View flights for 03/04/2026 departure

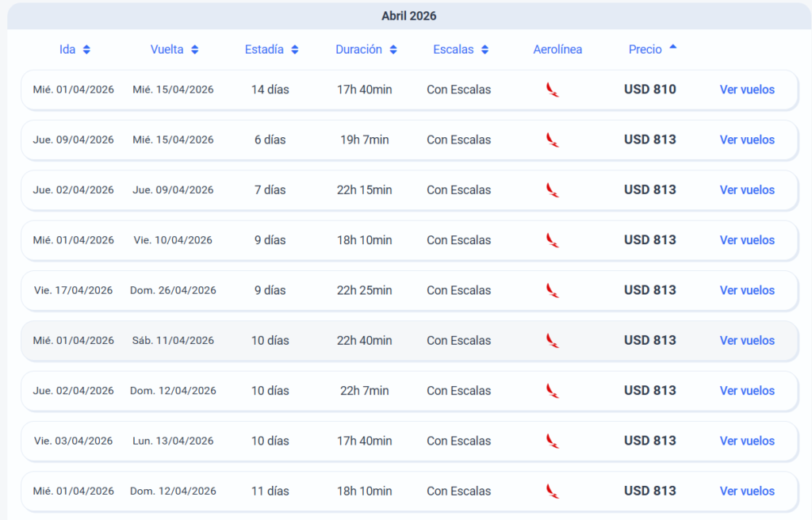747,441
